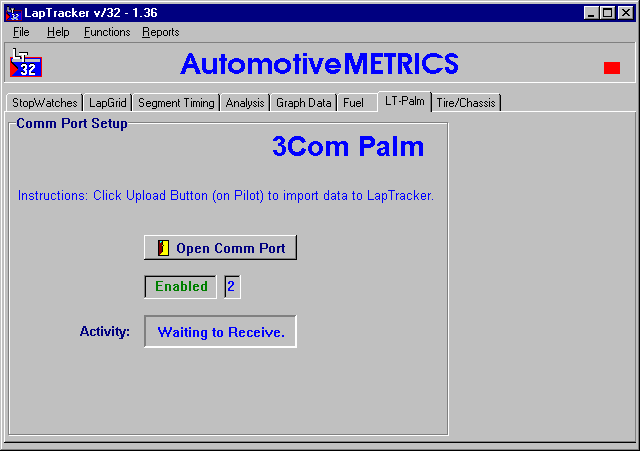Viewport: 640px width, 451px height.
Task: Open the Functions menu
Action: pyautogui.click(x=107, y=32)
